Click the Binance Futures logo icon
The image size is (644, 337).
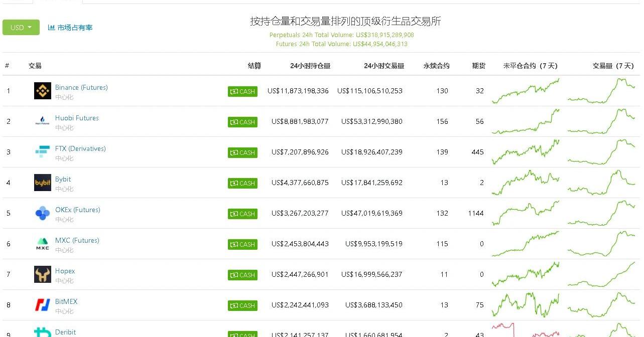click(x=43, y=91)
